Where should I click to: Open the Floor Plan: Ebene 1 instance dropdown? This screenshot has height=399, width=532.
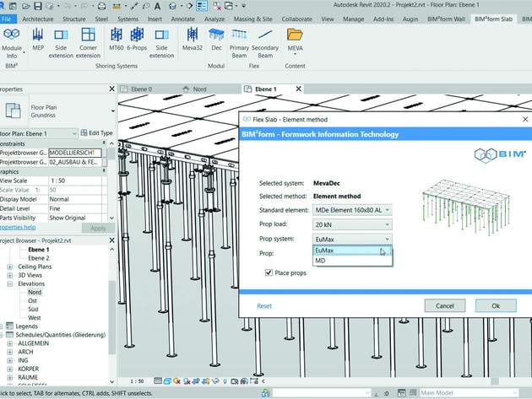[x=39, y=133]
